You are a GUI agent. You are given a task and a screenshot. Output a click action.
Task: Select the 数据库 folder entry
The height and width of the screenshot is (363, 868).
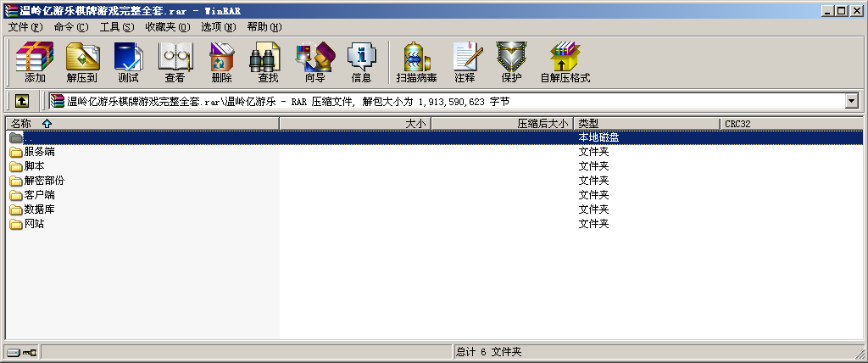[x=39, y=209]
